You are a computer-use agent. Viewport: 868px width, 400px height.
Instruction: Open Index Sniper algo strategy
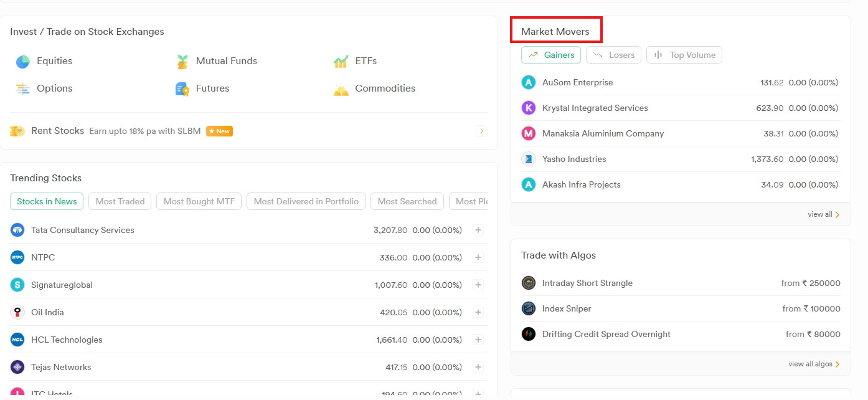click(567, 309)
